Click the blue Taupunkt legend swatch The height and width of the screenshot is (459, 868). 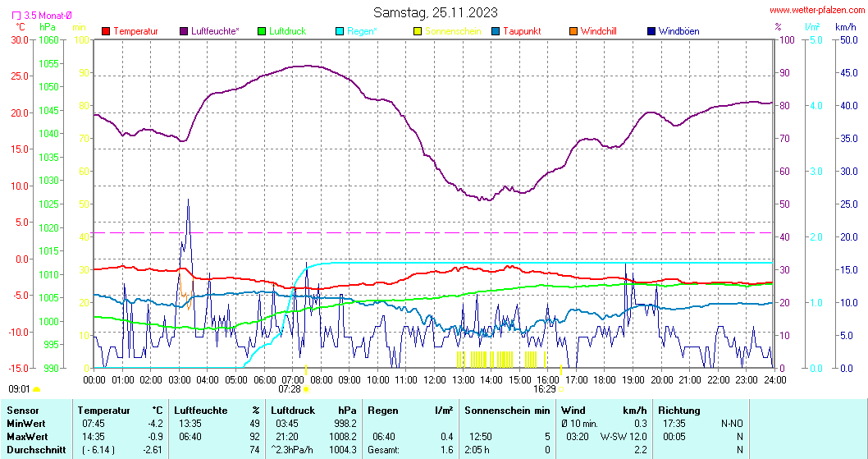(x=496, y=31)
